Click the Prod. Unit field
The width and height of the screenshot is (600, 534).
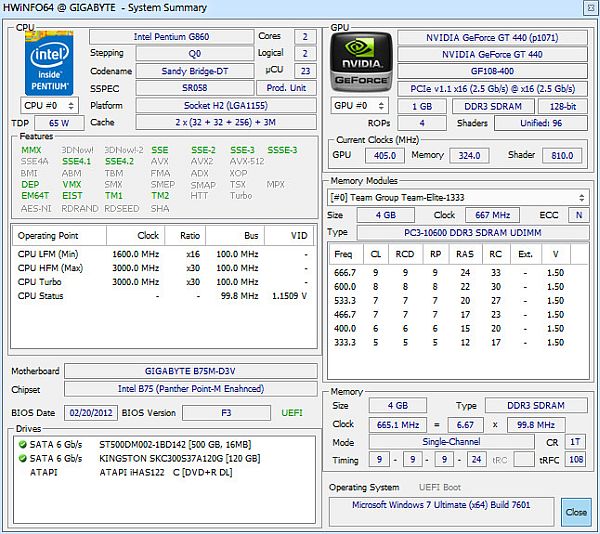pyautogui.click(x=286, y=88)
